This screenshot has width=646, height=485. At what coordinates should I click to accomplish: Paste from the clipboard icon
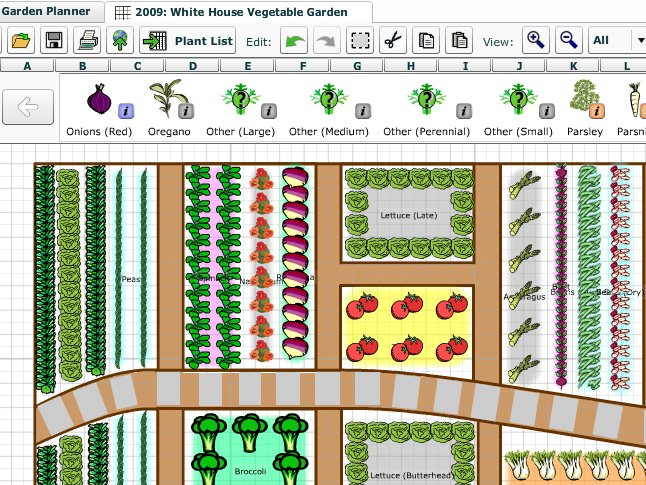(459, 41)
